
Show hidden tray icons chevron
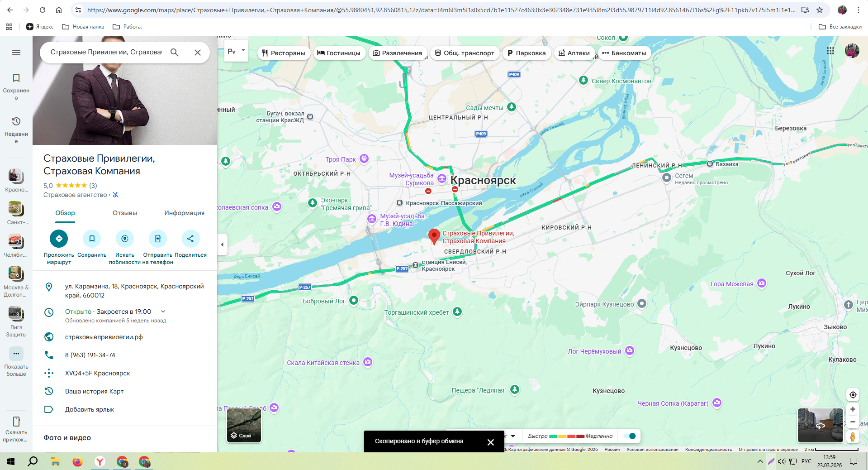tap(760, 461)
